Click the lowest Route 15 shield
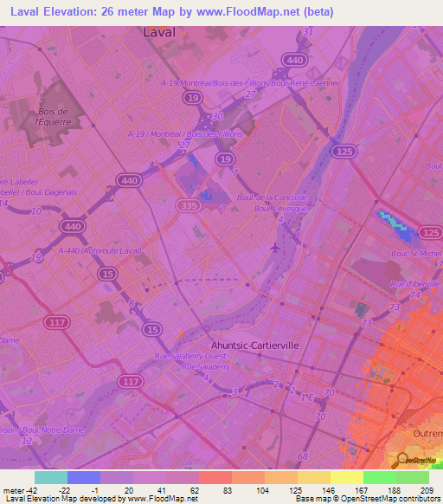Screen dimensions: 443x504 152,329
